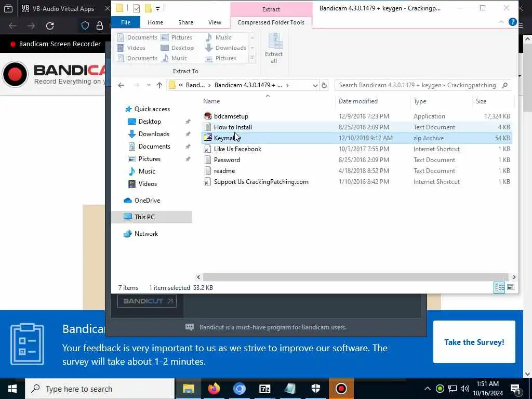532x399 pixels.
Task: Select OneDrive in the navigation pane
Action: (x=147, y=201)
